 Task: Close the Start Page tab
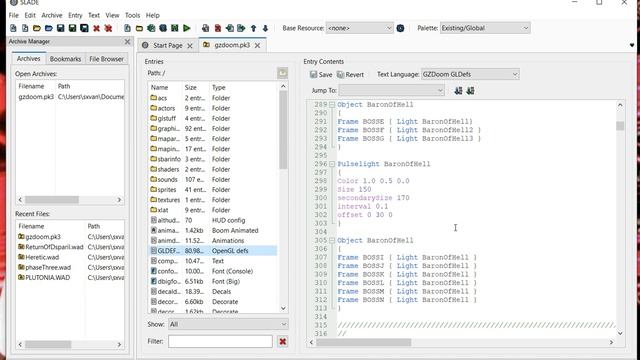pyautogui.click(x=190, y=46)
